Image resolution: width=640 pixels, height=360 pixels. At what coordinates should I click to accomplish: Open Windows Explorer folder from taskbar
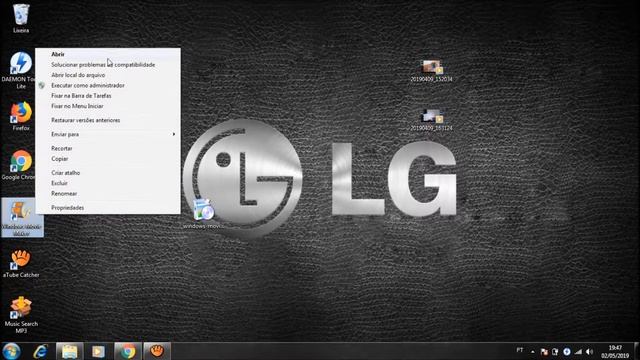69,351
